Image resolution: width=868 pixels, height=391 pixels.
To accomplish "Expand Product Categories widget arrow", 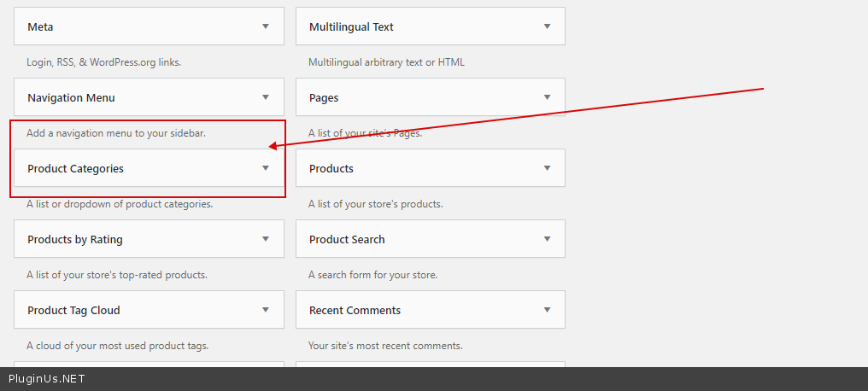I will [266, 168].
